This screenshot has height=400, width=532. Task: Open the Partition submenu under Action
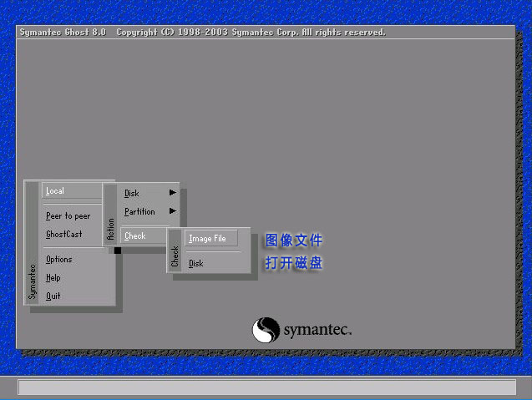point(139,211)
